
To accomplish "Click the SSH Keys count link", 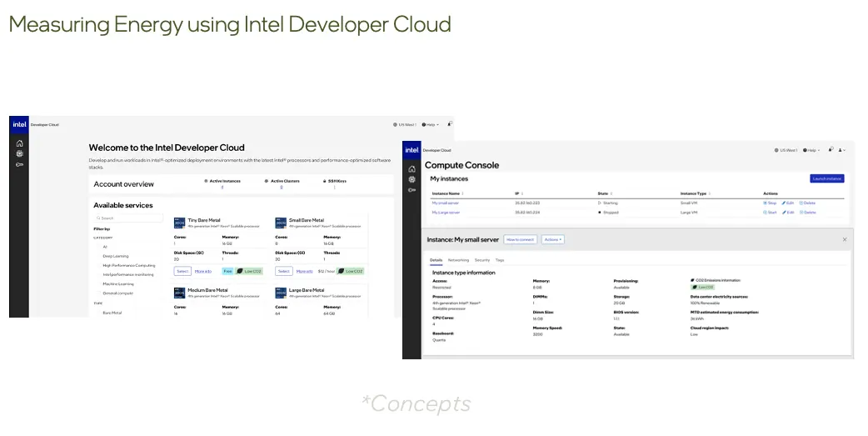I will 334,188.
